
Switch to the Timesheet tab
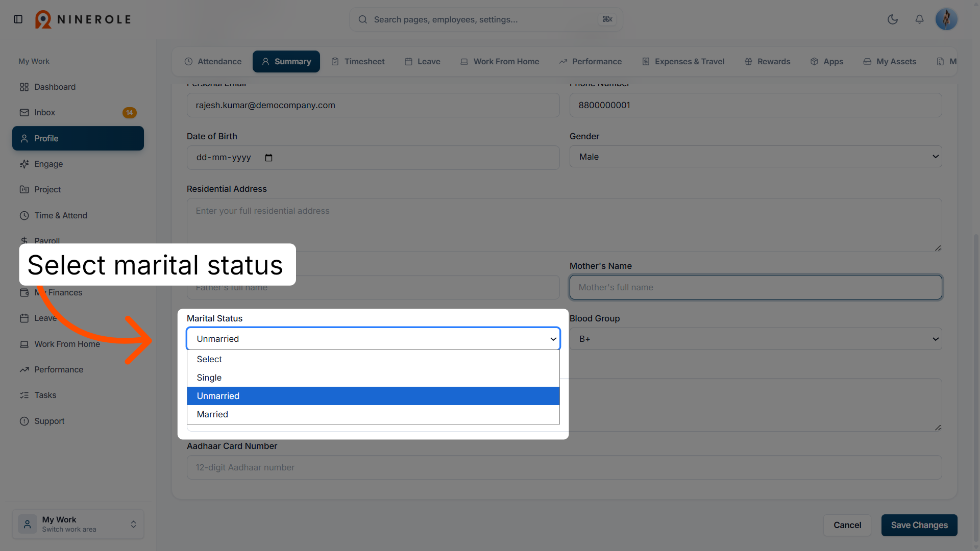click(358, 61)
